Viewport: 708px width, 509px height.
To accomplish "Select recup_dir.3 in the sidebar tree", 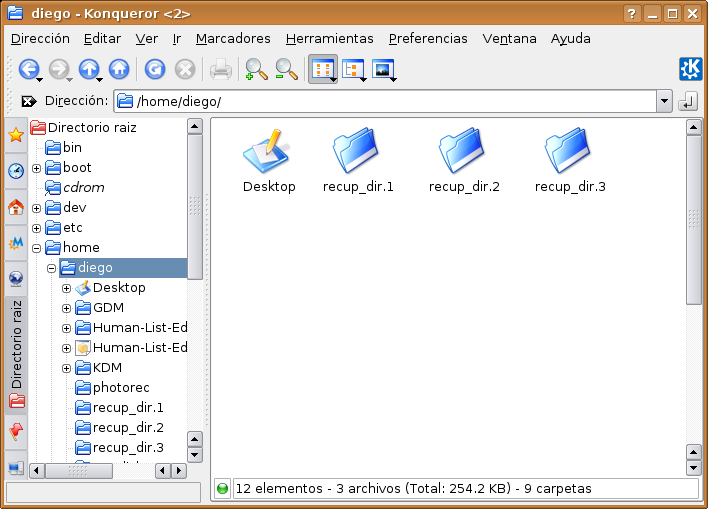I will [120, 448].
